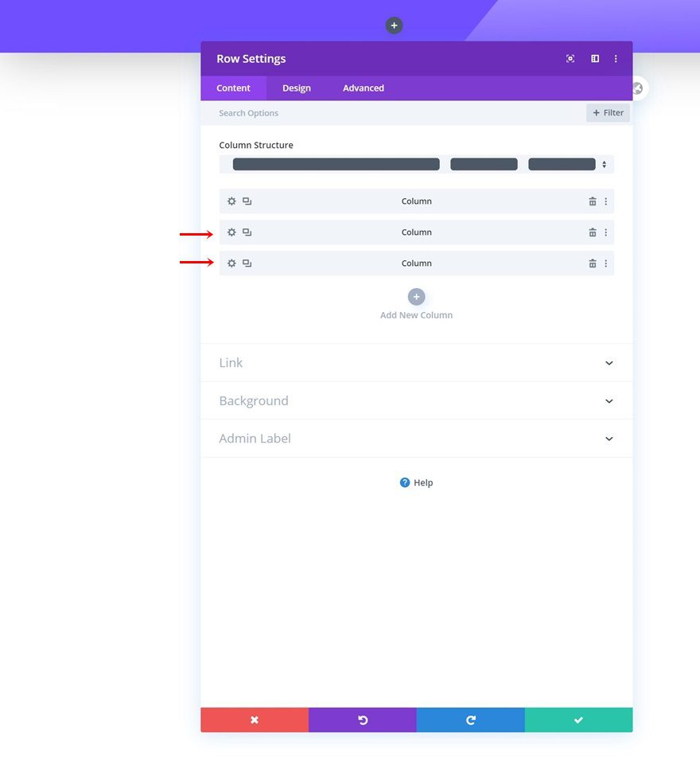Image resolution: width=700 pixels, height=776 pixels.
Task: Save changes with green checkmark button
Action: point(578,719)
